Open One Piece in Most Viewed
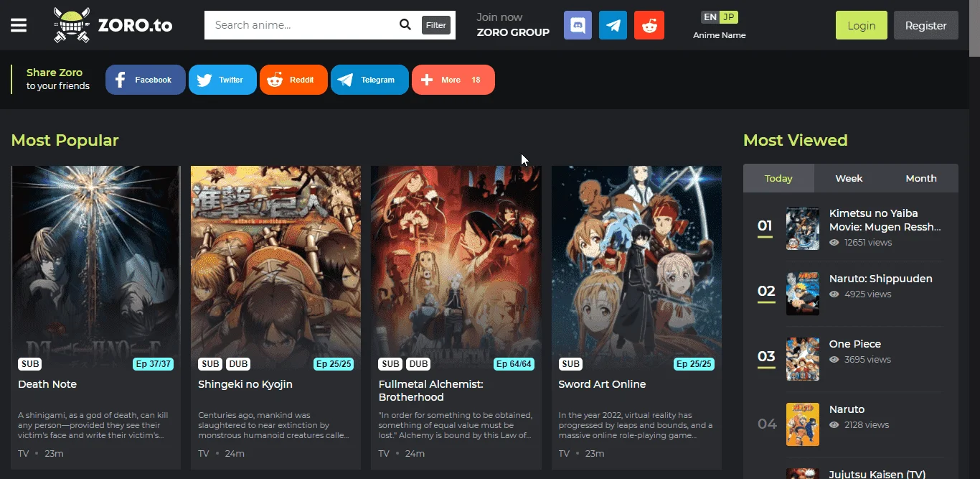The image size is (980, 479). pyautogui.click(x=855, y=344)
